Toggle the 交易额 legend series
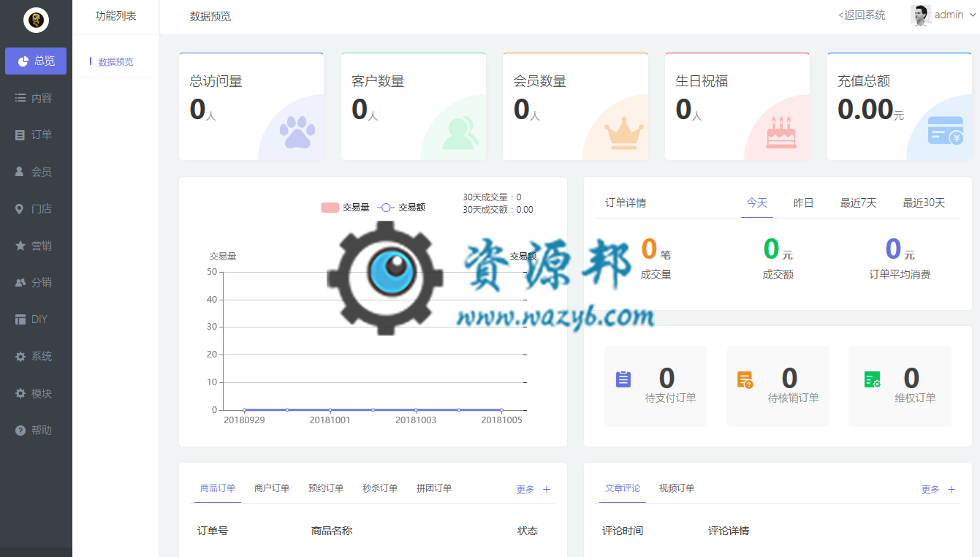 coord(401,208)
